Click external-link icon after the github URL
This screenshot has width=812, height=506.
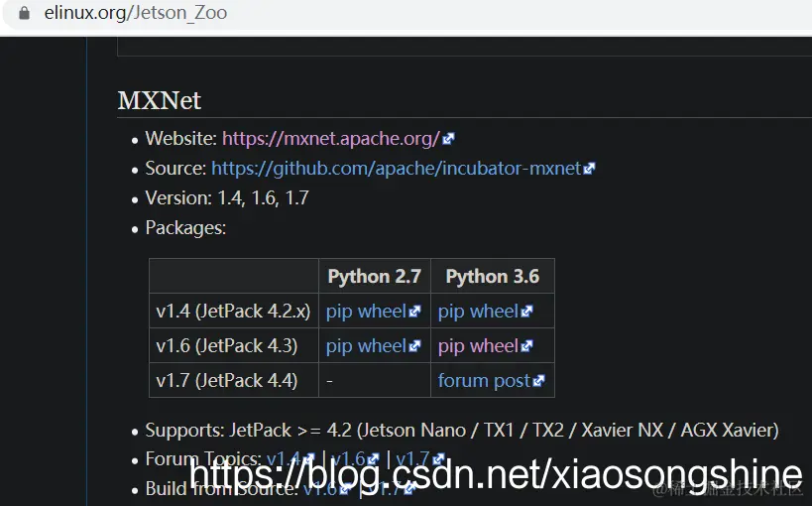[589, 169]
